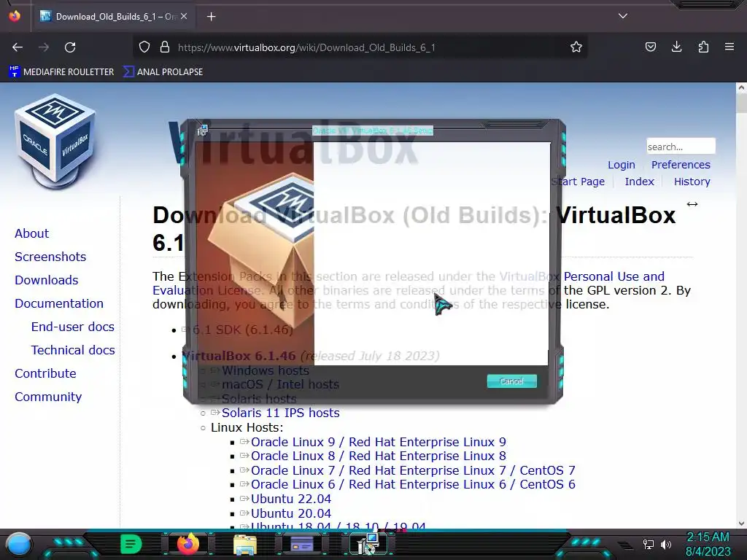Image resolution: width=747 pixels, height=560 pixels.
Task: Toggle the page width double-arrow icon
Action: 692,204
